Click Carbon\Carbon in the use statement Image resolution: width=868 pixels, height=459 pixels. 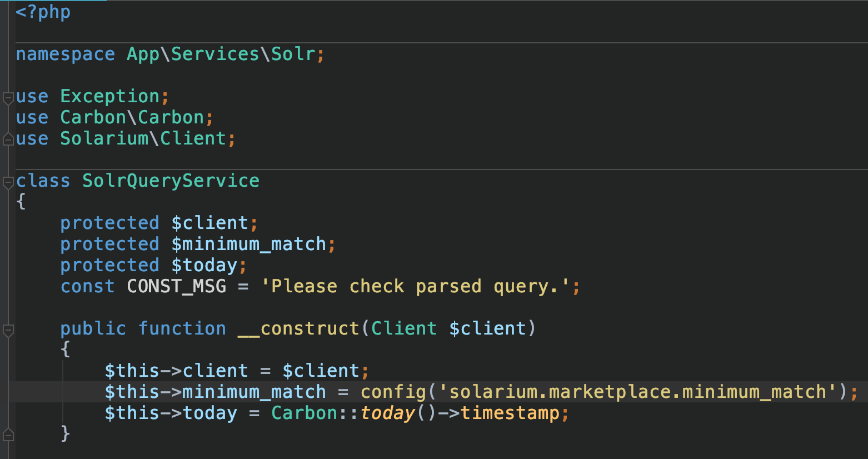tap(132, 118)
